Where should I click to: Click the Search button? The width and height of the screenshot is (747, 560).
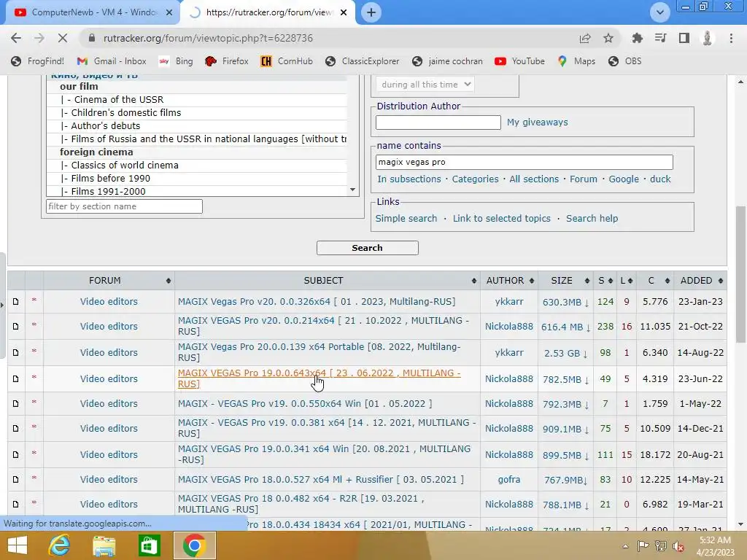368,248
